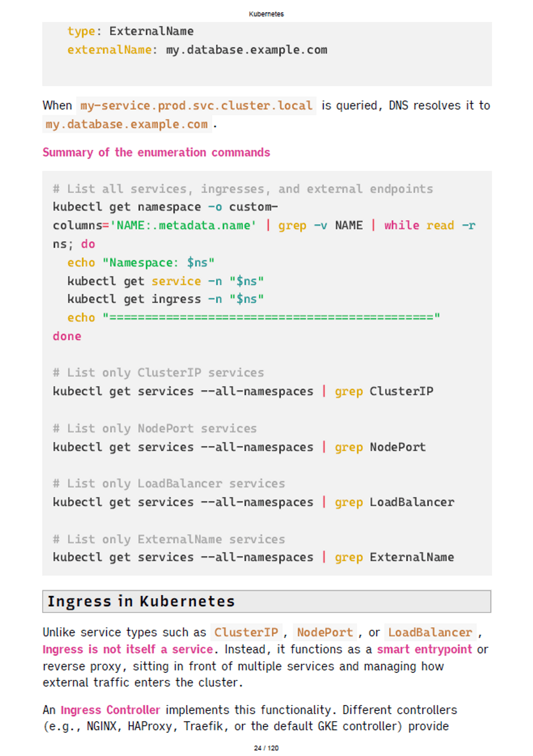Image resolution: width=533 pixels, height=756 pixels.
Task: Click the "my-service.prod.svc.cluster.local" inline code
Action: click(196, 106)
